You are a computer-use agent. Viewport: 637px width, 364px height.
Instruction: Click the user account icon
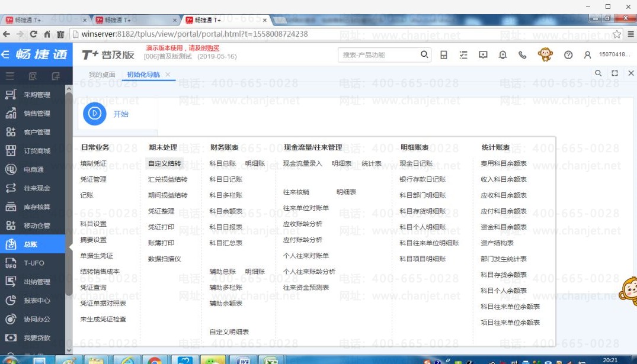(587, 55)
